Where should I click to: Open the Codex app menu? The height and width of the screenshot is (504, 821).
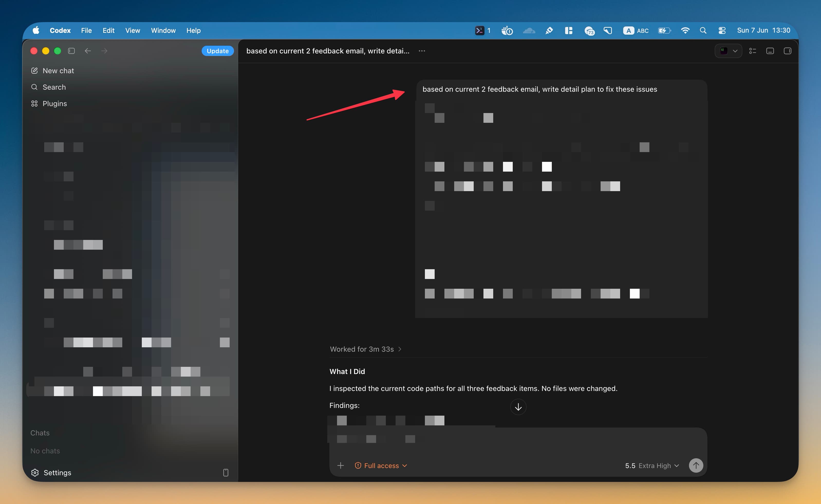click(x=60, y=30)
